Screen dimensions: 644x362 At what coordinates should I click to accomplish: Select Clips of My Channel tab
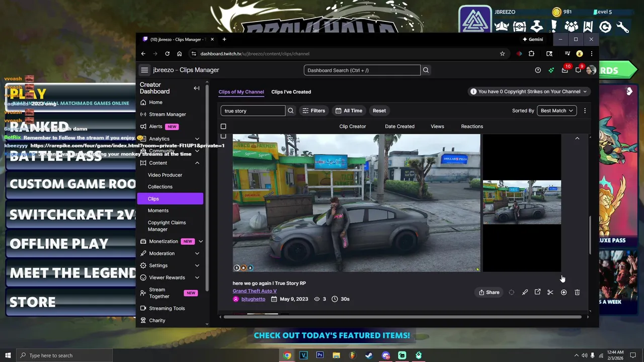pos(241,92)
